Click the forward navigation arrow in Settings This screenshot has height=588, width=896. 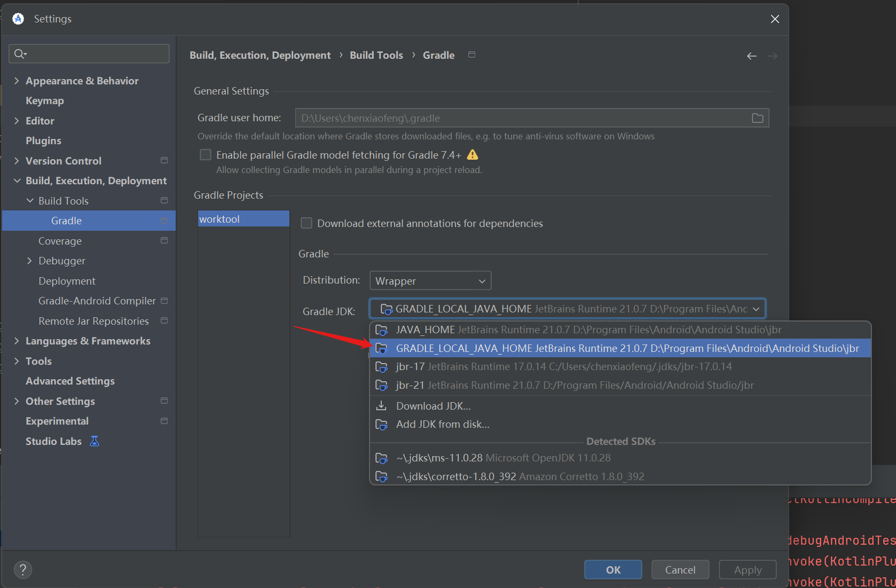[x=772, y=56]
